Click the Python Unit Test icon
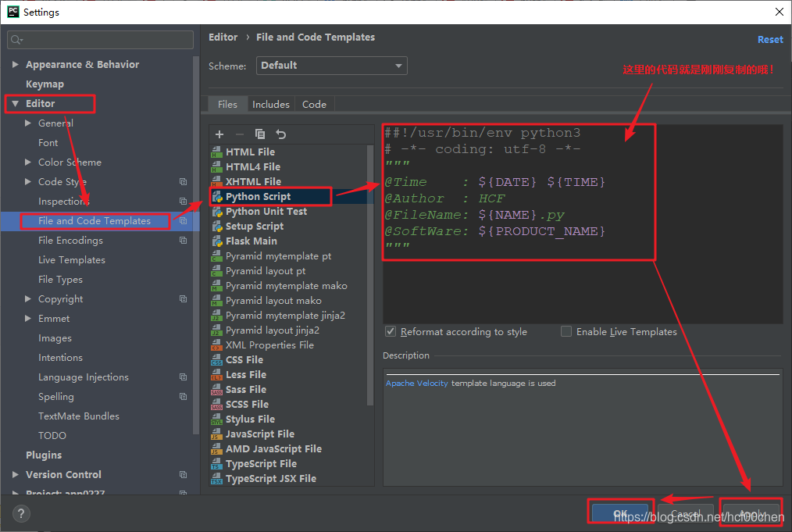792x532 pixels. 217,211
